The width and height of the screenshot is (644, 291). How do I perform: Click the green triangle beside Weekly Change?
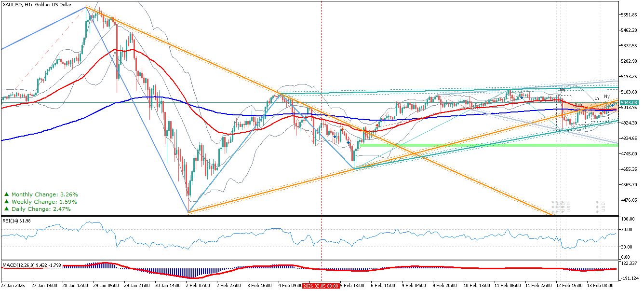tap(6, 202)
